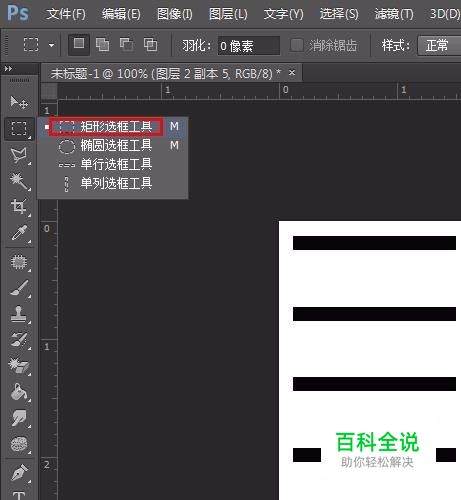This screenshot has width=461, height=500.
Task: Select the Crop tool
Action: point(19,207)
